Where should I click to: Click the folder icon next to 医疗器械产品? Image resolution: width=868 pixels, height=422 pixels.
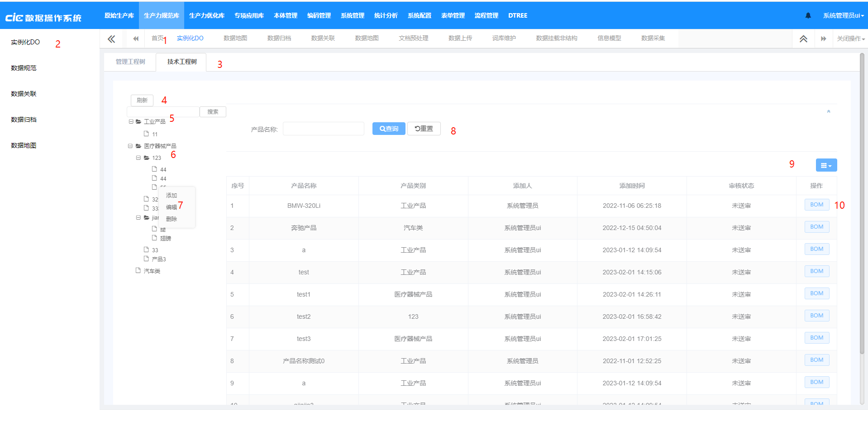pos(139,146)
